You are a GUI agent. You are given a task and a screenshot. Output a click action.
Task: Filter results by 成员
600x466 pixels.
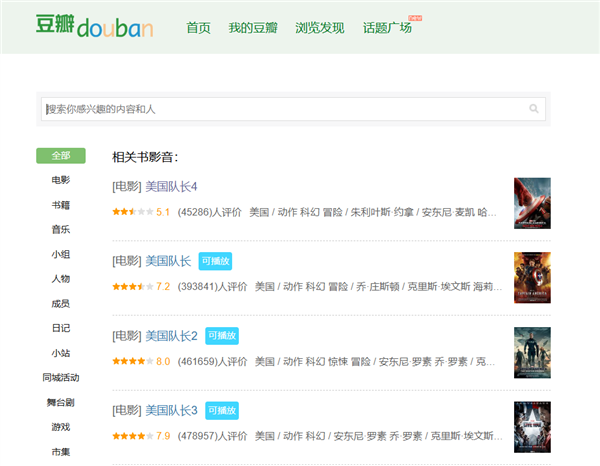point(61,304)
